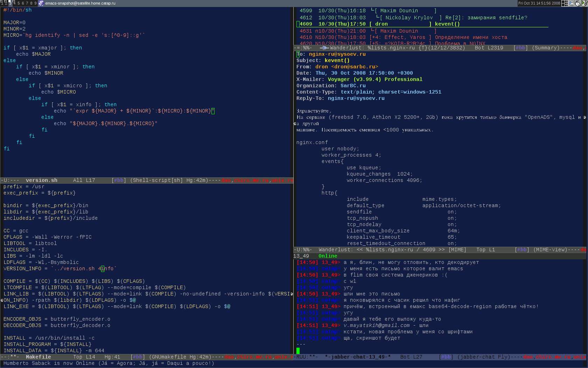Click the DECODER_OBJS = butterfly_decoder.o line
588x368 pixels.
tap(57, 325)
